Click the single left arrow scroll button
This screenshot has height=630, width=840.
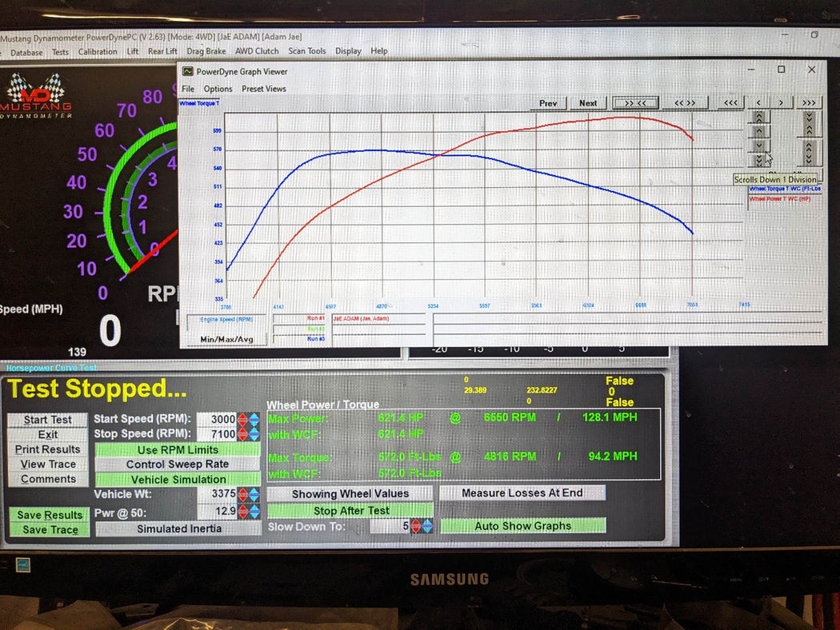point(758,103)
